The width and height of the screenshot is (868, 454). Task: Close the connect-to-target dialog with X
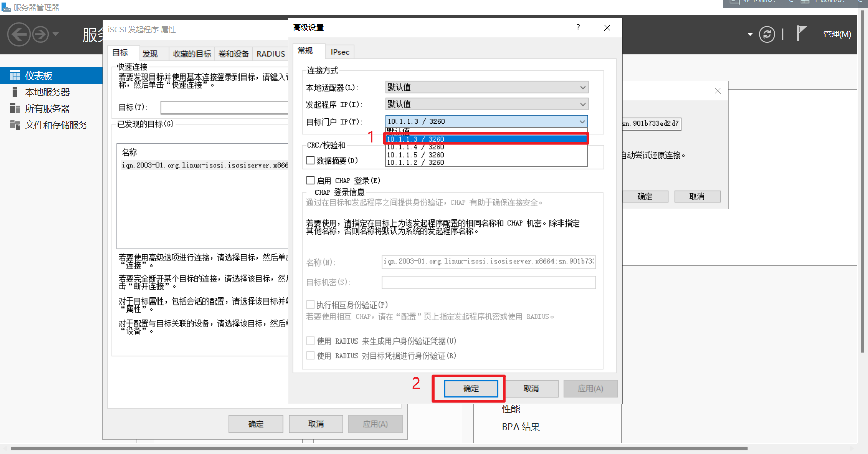(x=718, y=91)
